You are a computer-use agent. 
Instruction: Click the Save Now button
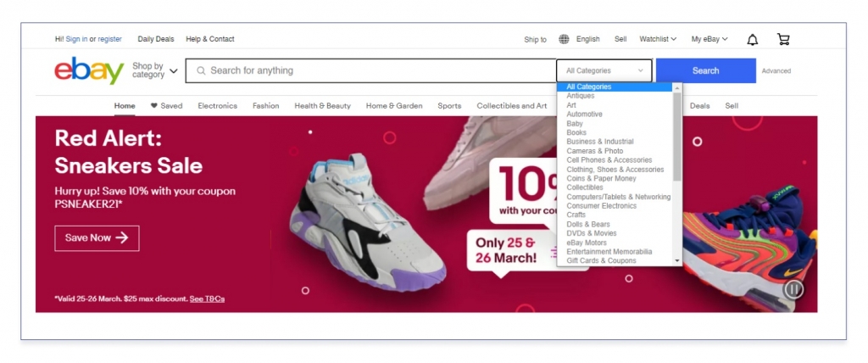[x=97, y=237]
